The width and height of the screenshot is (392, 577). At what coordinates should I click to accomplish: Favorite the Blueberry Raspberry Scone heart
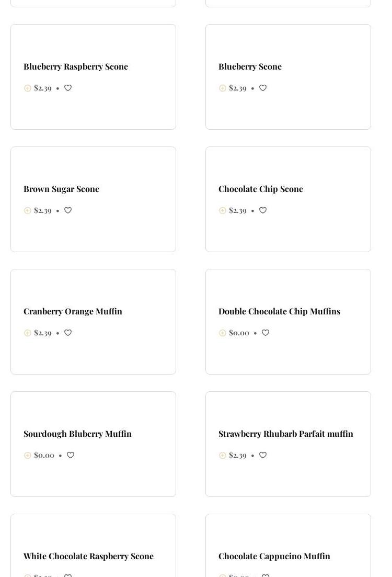(68, 88)
